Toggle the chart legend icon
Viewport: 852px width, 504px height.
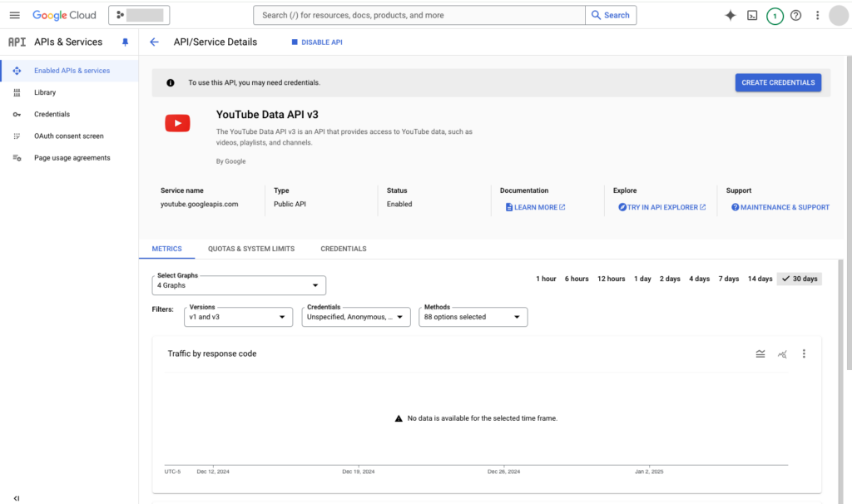pos(760,354)
